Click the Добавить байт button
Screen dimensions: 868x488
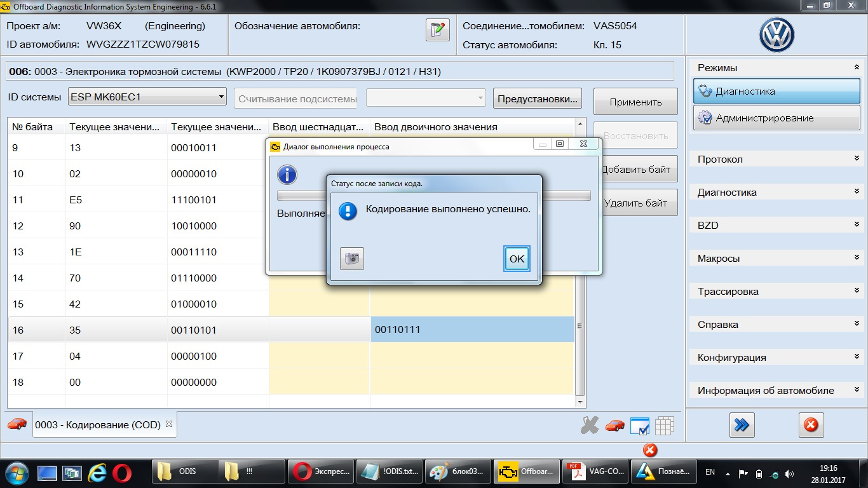point(637,169)
